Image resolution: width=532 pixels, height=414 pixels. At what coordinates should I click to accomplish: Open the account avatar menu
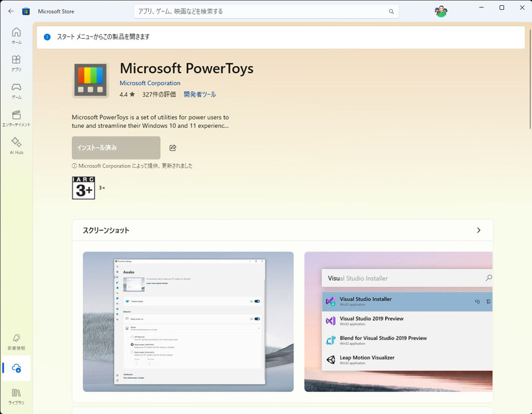point(440,11)
